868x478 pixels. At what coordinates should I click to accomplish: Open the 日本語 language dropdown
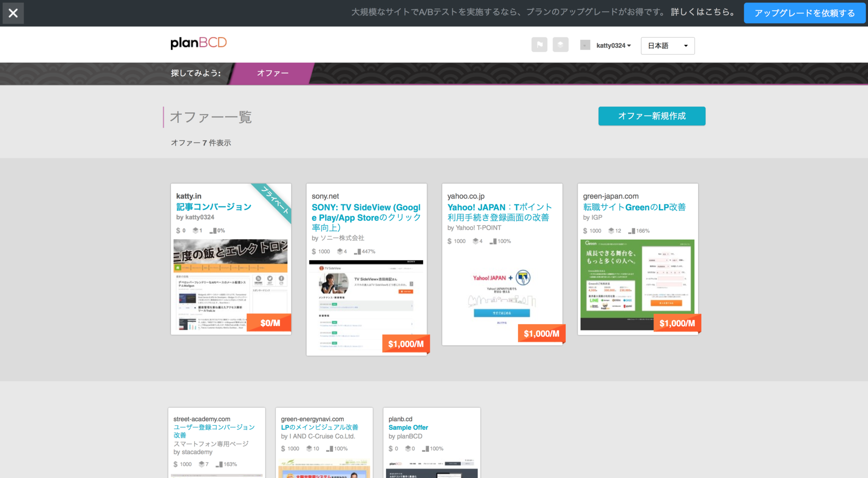tap(667, 45)
